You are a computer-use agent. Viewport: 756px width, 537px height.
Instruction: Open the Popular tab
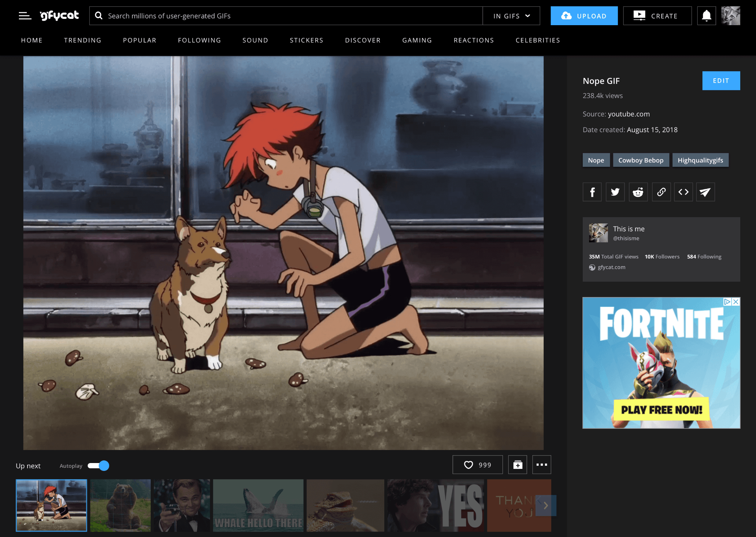pyautogui.click(x=140, y=40)
